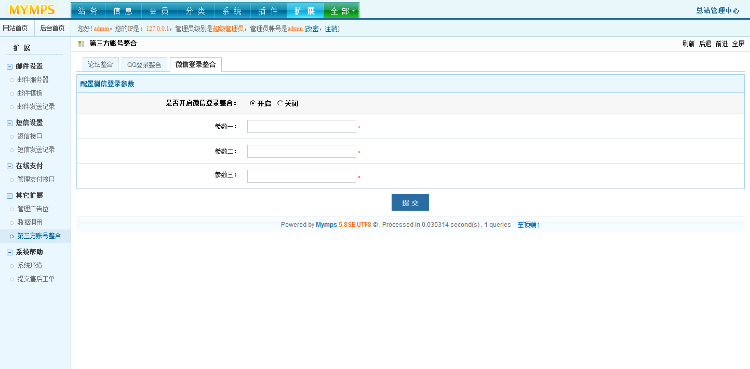The width and height of the screenshot is (750, 369).
Task: Click 全屏 fullscreen link
Action: (x=738, y=44)
